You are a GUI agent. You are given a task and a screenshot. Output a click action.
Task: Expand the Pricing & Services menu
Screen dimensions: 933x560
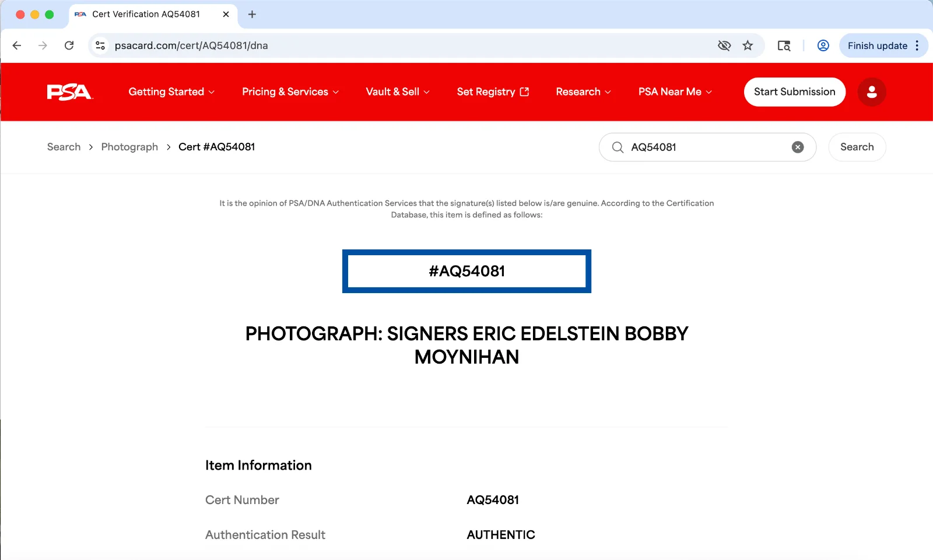coord(290,92)
